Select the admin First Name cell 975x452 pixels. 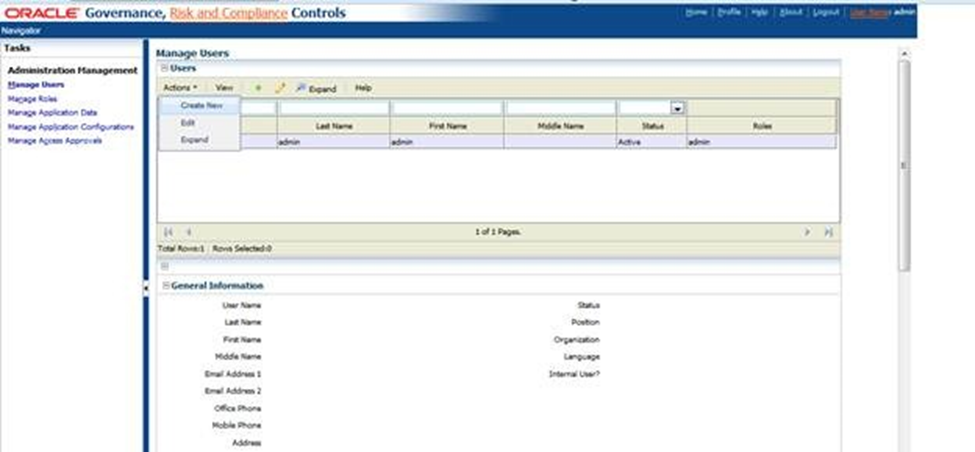(447, 142)
